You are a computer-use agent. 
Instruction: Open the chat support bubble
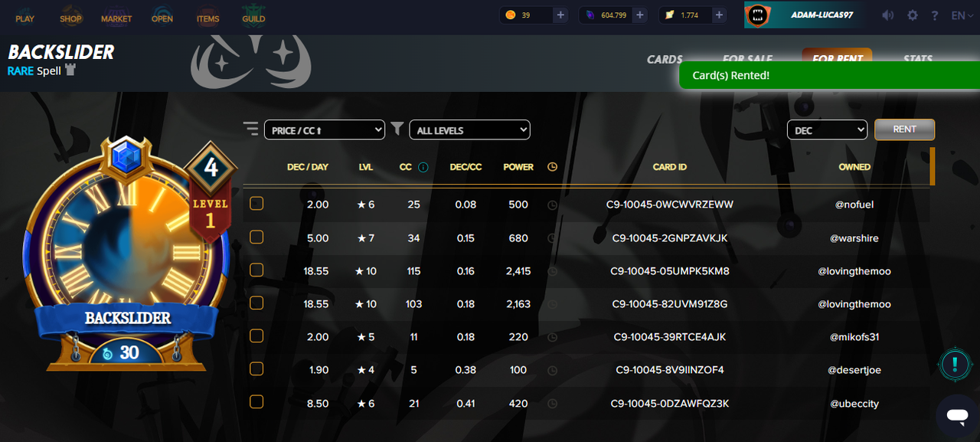point(957,416)
